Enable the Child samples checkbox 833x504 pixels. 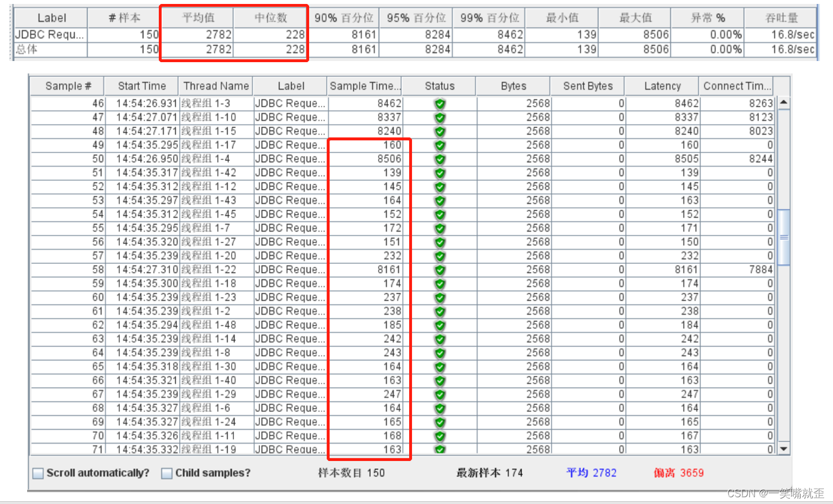[x=167, y=473]
